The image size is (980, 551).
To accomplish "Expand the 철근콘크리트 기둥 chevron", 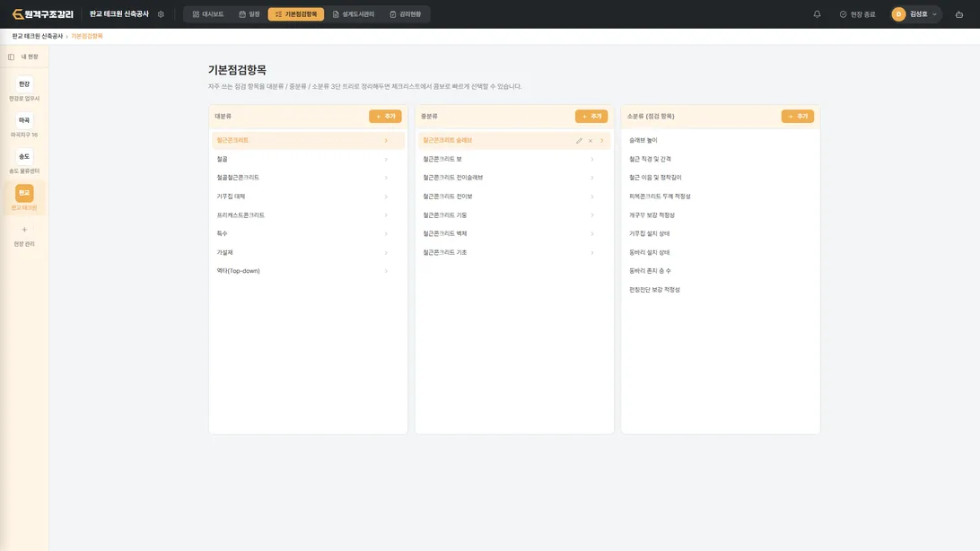I will pyautogui.click(x=592, y=214).
